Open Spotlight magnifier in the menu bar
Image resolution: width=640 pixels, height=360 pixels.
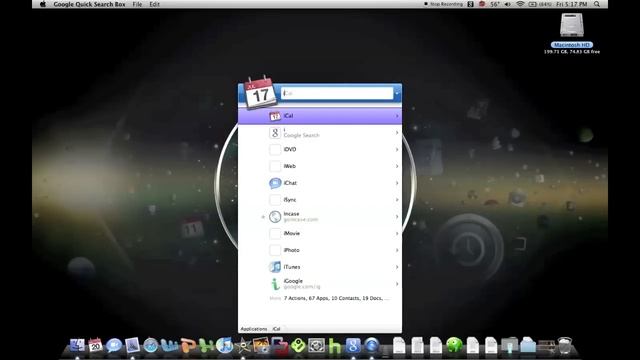coord(597,4)
